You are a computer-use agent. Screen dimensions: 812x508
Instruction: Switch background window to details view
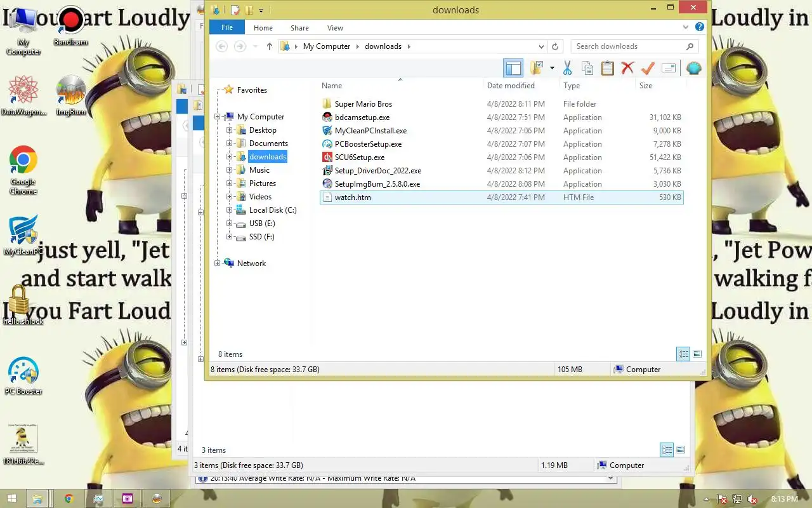667,450
